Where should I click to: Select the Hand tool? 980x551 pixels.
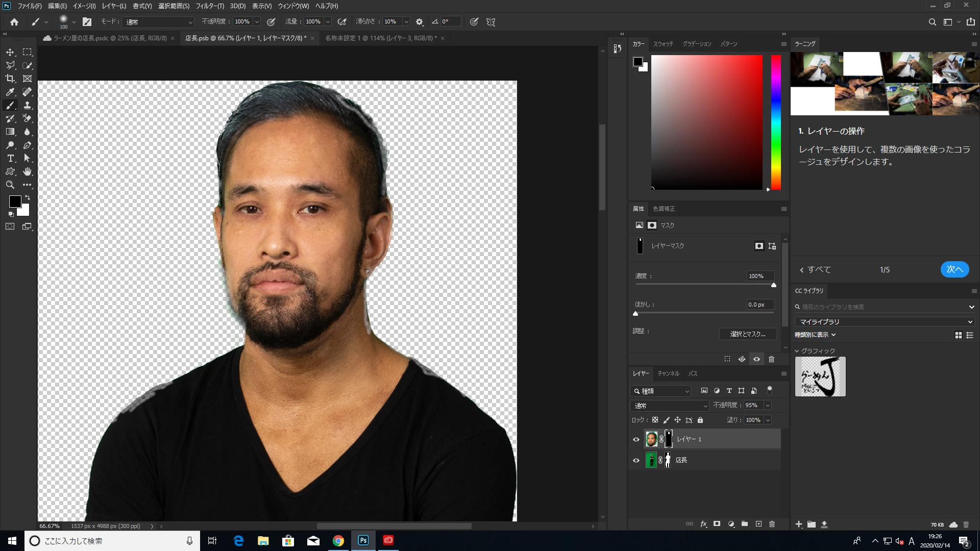tap(28, 171)
